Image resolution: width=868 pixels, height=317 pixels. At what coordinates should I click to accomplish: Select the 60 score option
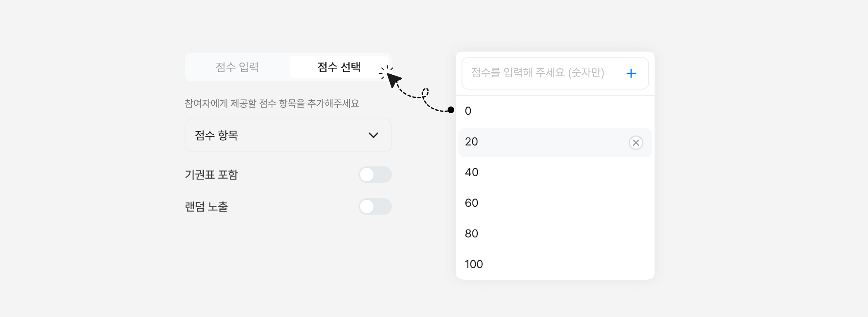pos(554,203)
